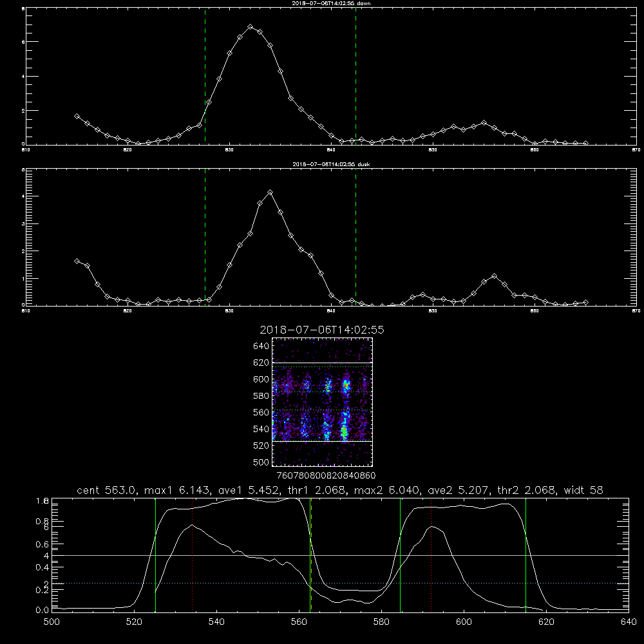644x644 pixels.
Task: Click 'max2 6.040' in the statistics title
Action: [x=386, y=490]
